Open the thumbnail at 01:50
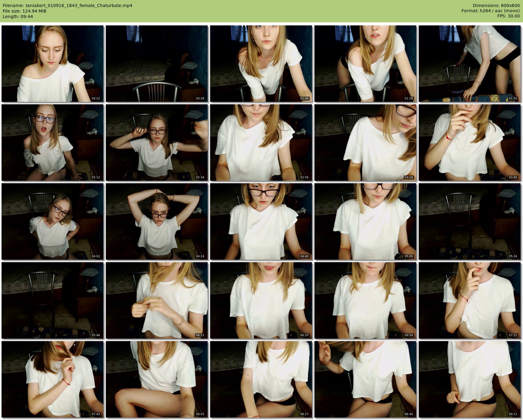523x420 pixels. click(469, 64)
